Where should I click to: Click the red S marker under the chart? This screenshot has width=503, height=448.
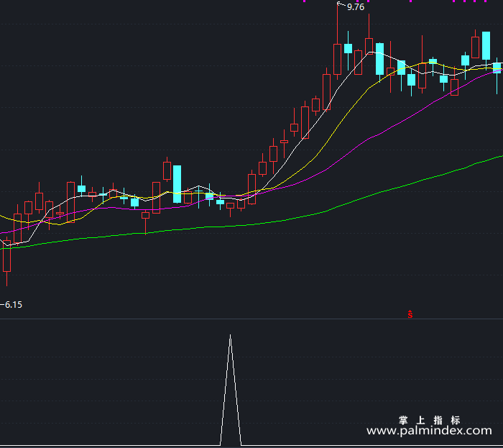(x=410, y=314)
